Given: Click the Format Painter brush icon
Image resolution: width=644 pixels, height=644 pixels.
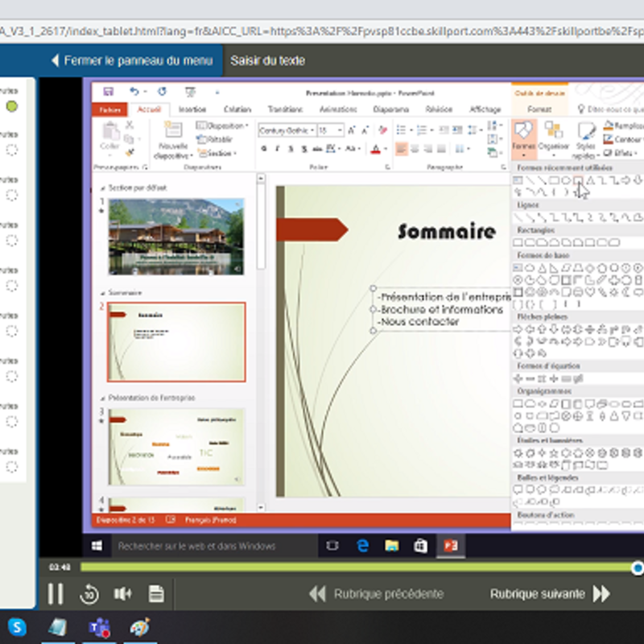Looking at the screenshot, I should (x=130, y=153).
